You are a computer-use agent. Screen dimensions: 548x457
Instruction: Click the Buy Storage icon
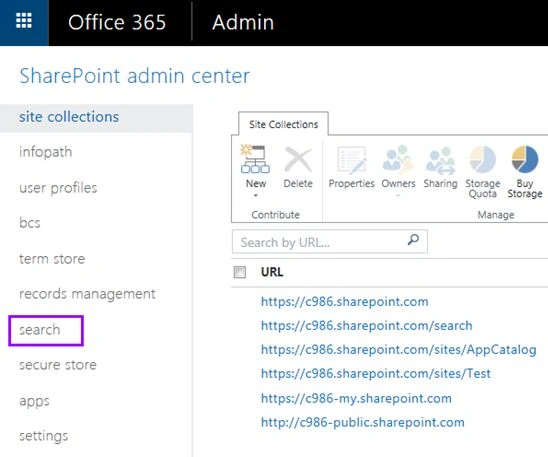525,159
